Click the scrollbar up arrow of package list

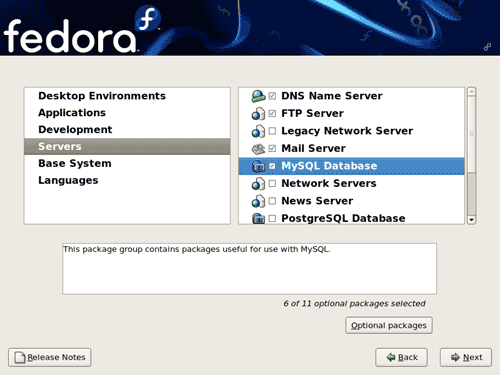pos(471,92)
